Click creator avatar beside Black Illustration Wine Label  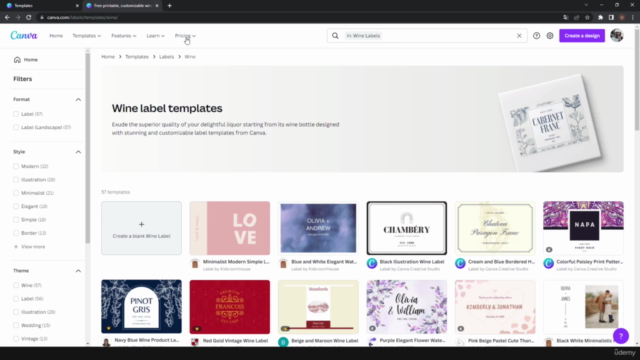click(372, 263)
